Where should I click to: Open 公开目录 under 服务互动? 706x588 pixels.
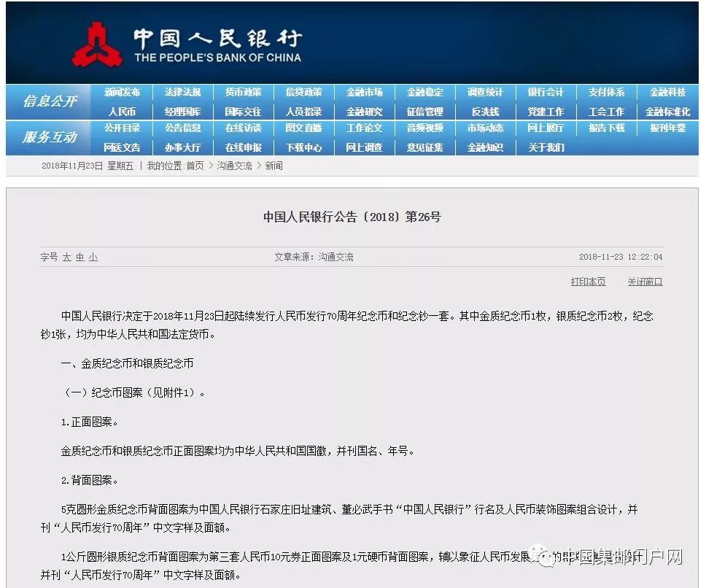[x=122, y=128]
